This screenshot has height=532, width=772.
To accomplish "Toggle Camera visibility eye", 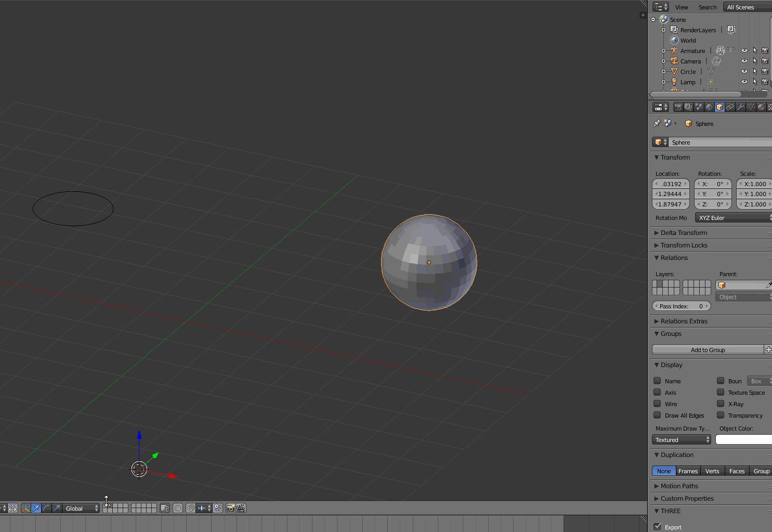I will point(744,61).
